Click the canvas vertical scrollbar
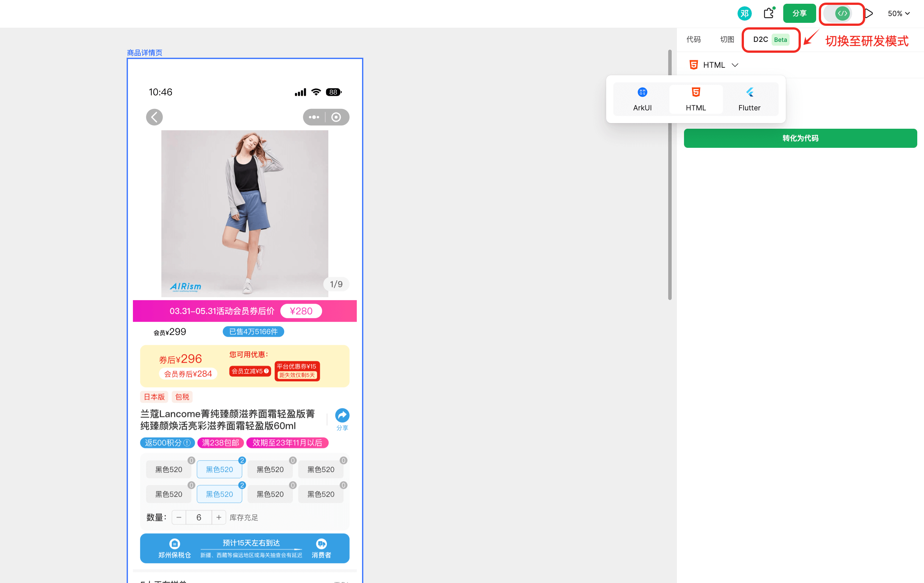The width and height of the screenshot is (924, 583). point(670,175)
